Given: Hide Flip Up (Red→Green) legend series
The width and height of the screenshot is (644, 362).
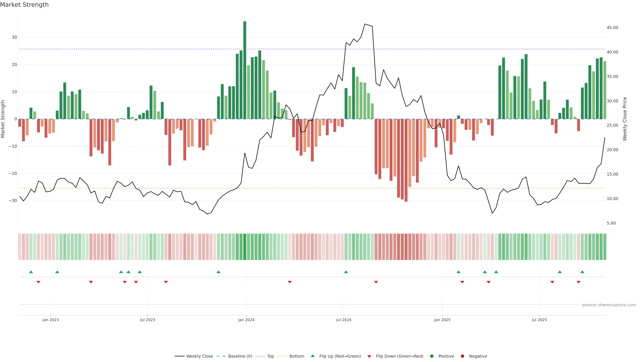Looking at the screenshot, I should click(x=340, y=356).
